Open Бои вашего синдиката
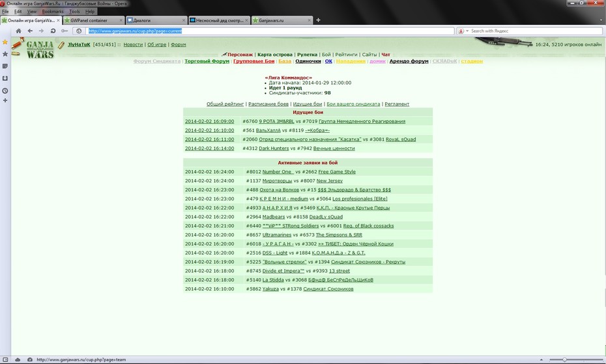This screenshot has width=606, height=364. pyautogui.click(x=353, y=104)
